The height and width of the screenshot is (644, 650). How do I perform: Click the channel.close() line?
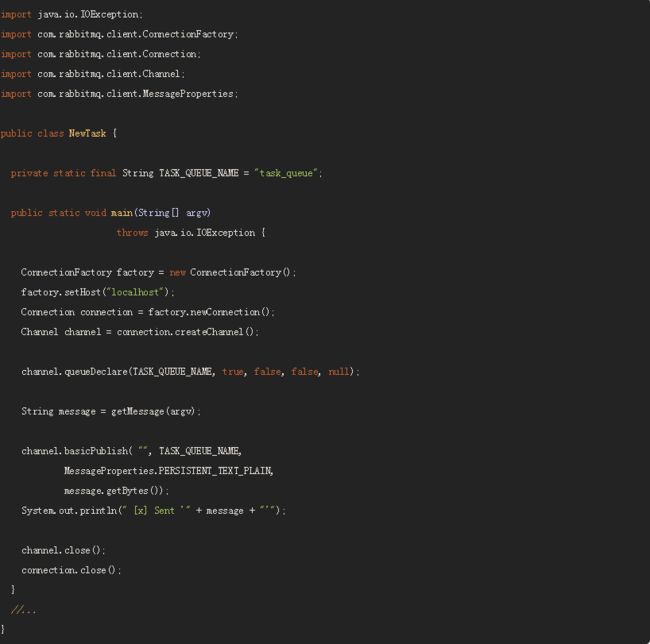click(x=63, y=550)
